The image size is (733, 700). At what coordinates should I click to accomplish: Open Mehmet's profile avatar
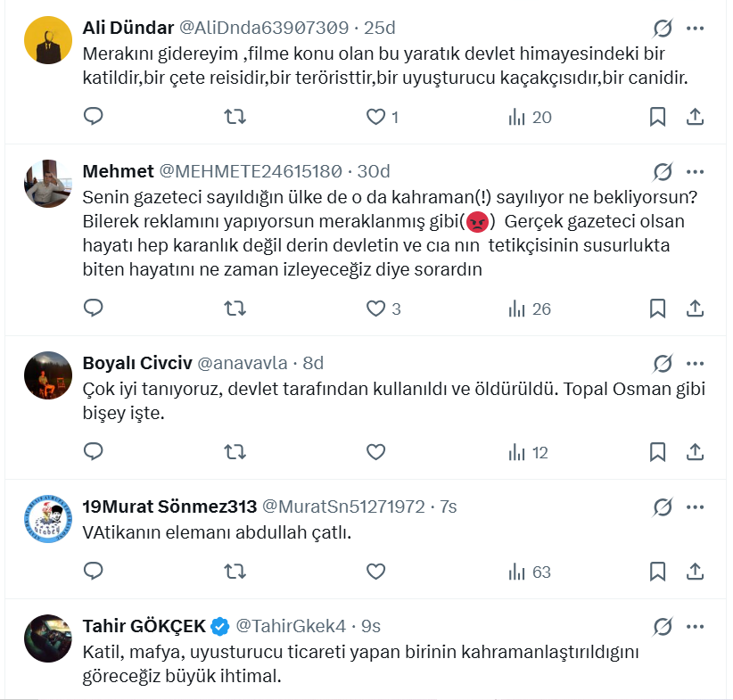point(47,183)
